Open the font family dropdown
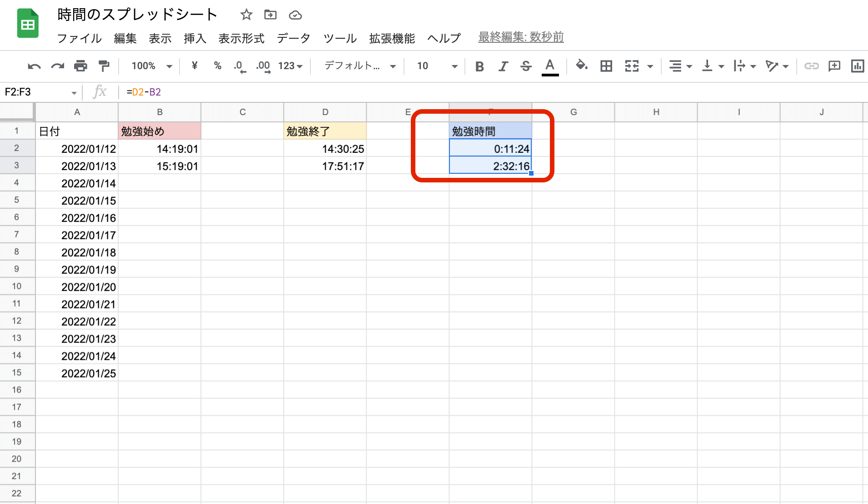The image size is (868, 504). coord(360,66)
